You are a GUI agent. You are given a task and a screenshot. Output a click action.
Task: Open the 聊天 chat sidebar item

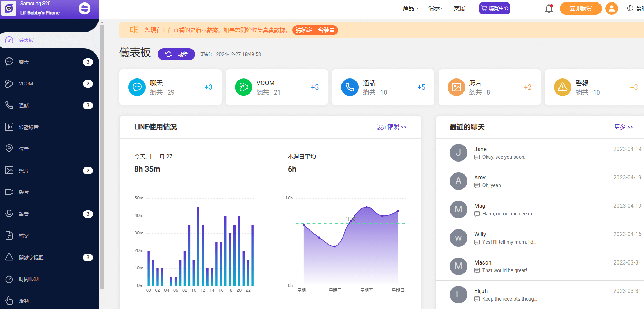pyautogui.click(x=49, y=62)
